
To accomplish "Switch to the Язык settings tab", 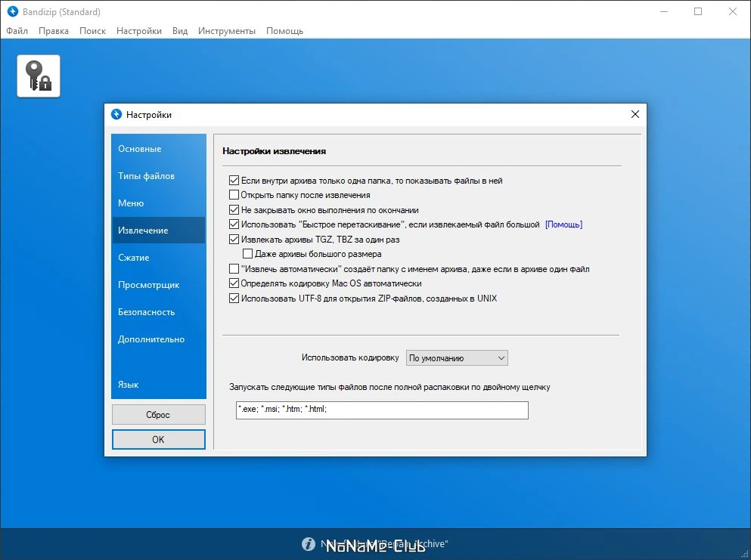I will tap(159, 385).
